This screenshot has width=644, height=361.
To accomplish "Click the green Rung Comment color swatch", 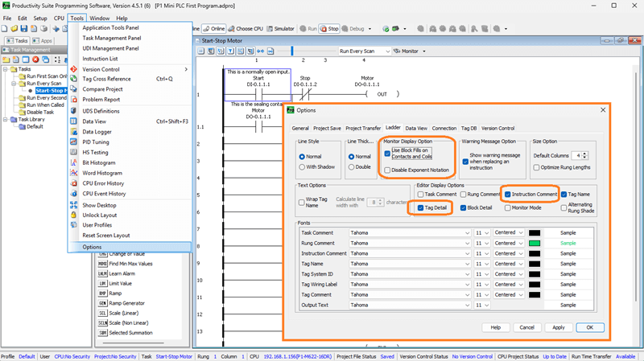I will click(x=535, y=242).
